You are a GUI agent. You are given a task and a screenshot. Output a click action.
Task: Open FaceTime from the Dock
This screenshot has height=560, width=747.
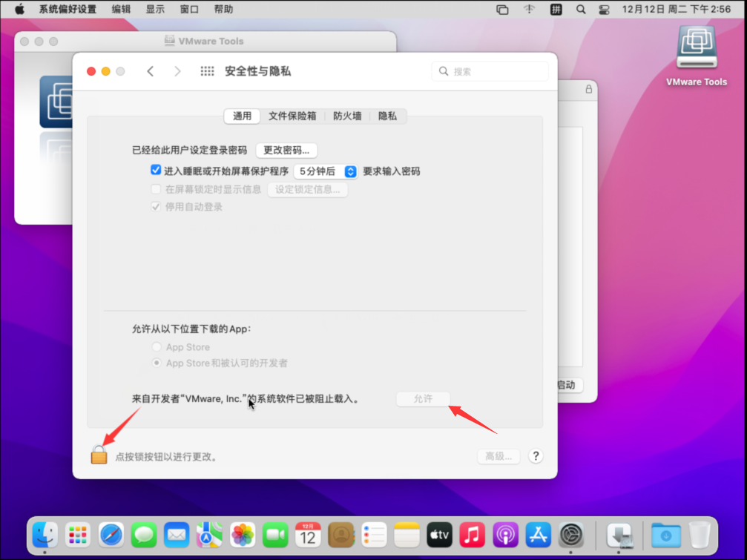[275, 535]
